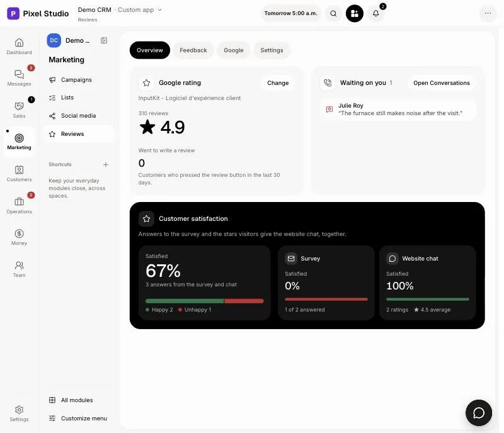Select the Marketing module icon
Screen dimensions: 504x433
click(x=19, y=142)
